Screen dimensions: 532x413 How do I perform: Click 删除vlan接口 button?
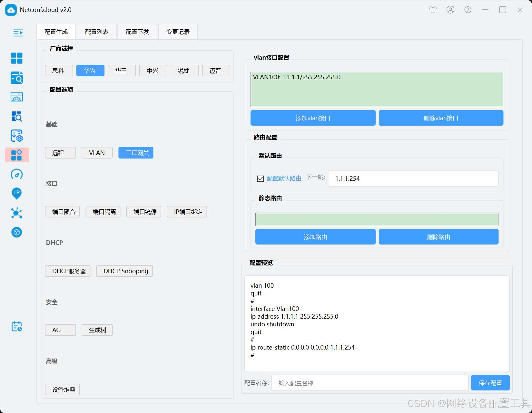(x=441, y=118)
